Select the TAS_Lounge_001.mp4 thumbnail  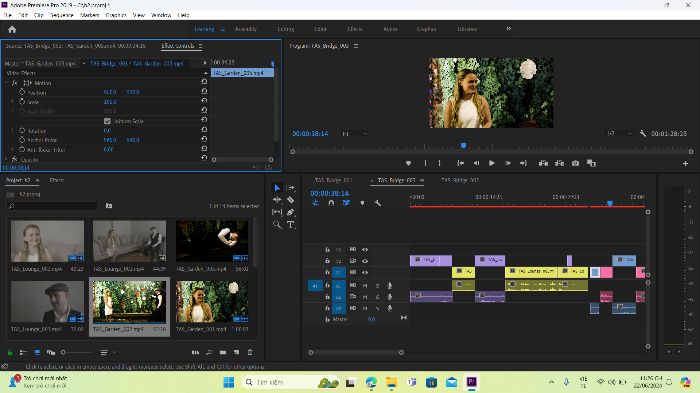point(47,302)
